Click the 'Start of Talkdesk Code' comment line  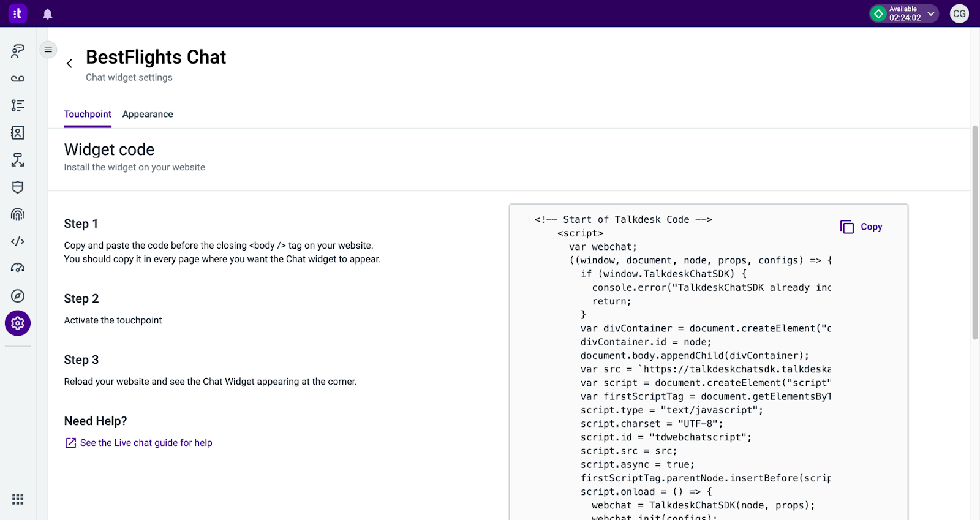point(623,219)
